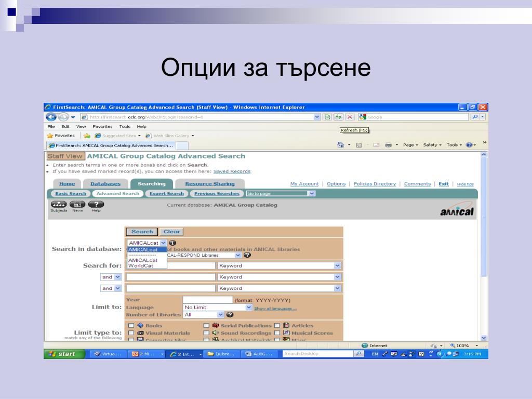This screenshot has height=399, width=532.
Task: Expand the address bar history dropdown
Action: 317,117
